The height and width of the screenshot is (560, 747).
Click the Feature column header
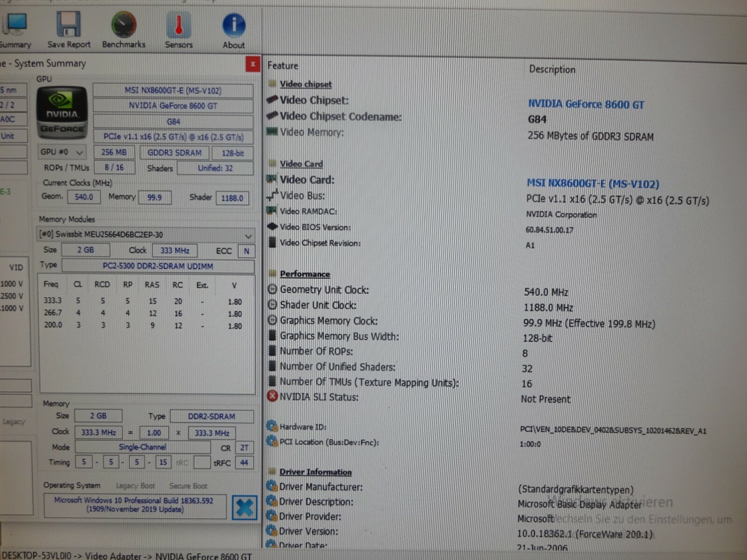coord(283,66)
